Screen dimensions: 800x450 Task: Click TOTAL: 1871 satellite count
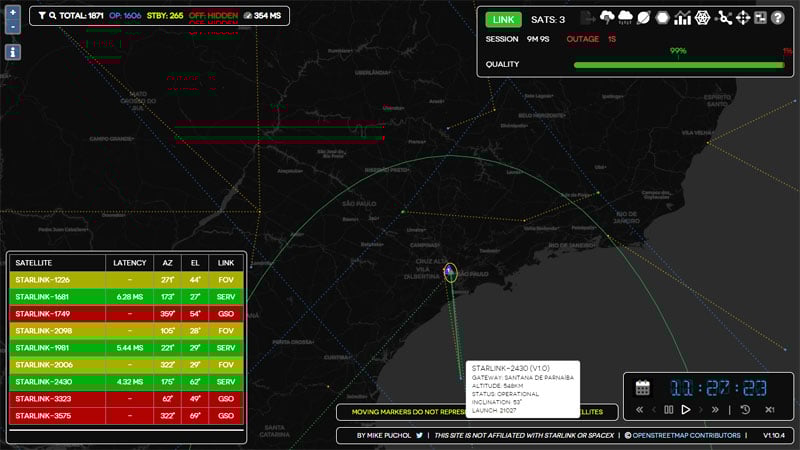pos(81,16)
